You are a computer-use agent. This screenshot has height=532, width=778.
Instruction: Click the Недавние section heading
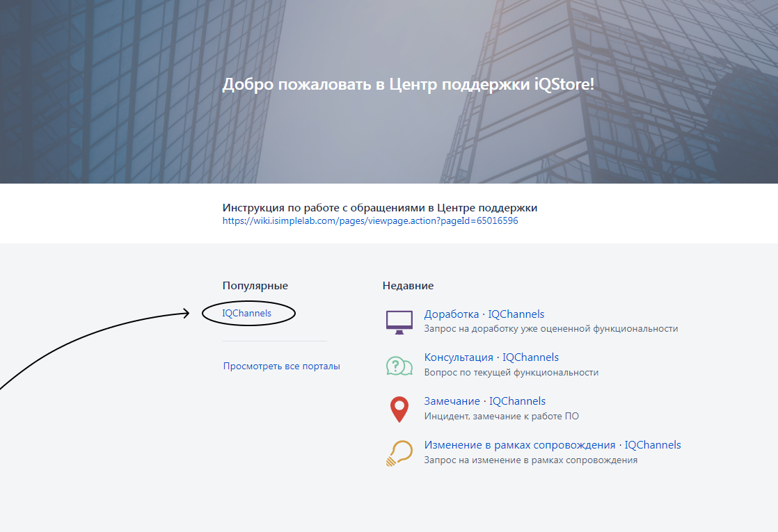pos(408,286)
